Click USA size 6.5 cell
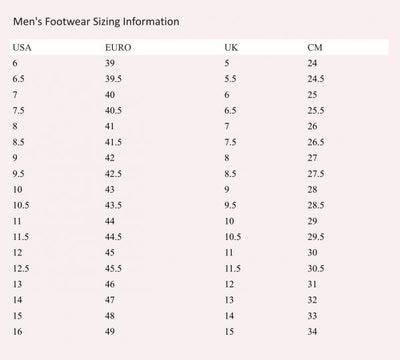 click(x=18, y=79)
